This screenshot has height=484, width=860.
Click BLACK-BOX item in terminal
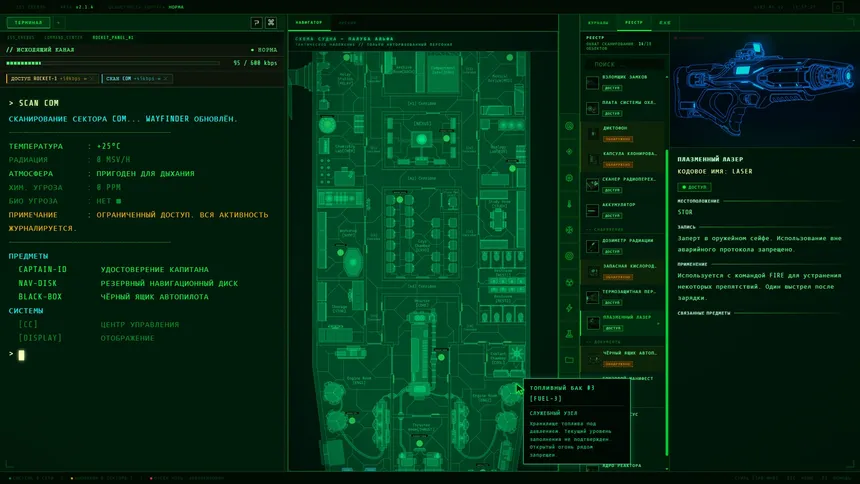tap(40, 296)
